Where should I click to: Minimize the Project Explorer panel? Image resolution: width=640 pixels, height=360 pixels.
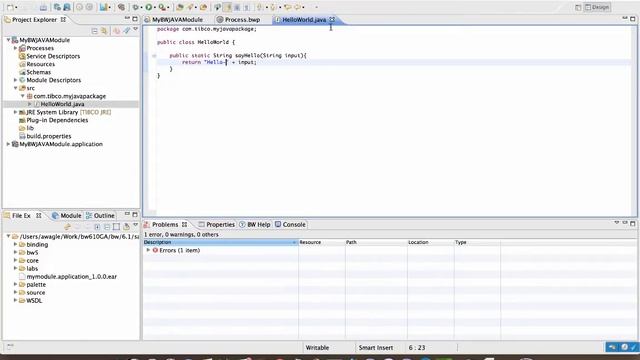click(127, 19)
